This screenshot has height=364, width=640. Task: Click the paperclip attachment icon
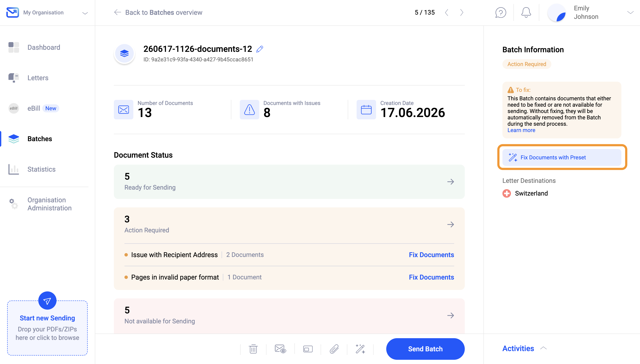click(334, 349)
